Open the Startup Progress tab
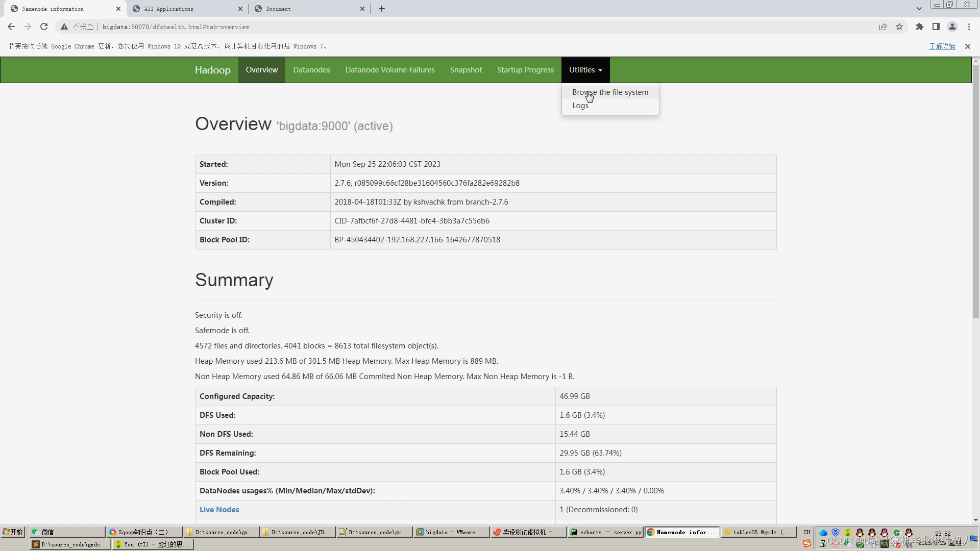980x551 pixels. [x=525, y=70]
